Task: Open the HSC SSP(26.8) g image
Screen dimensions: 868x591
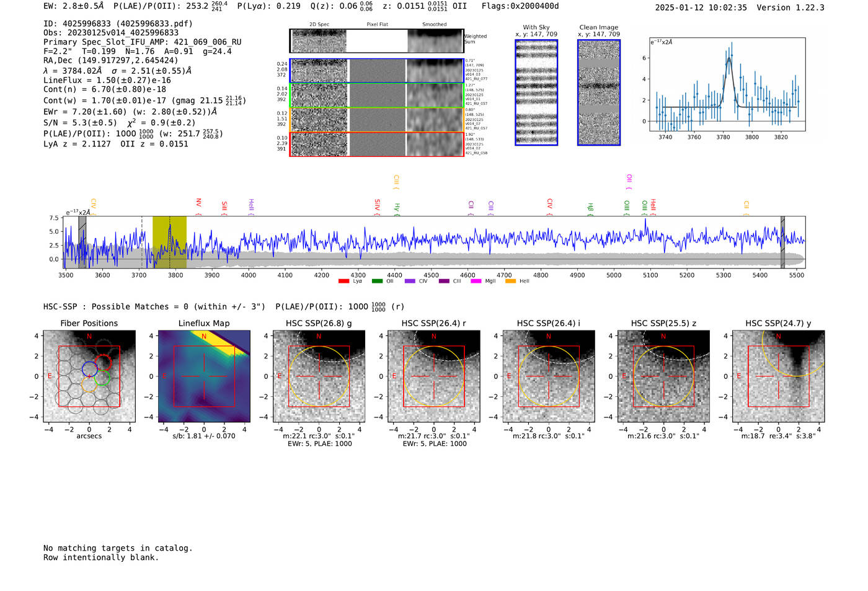Action: [319, 376]
